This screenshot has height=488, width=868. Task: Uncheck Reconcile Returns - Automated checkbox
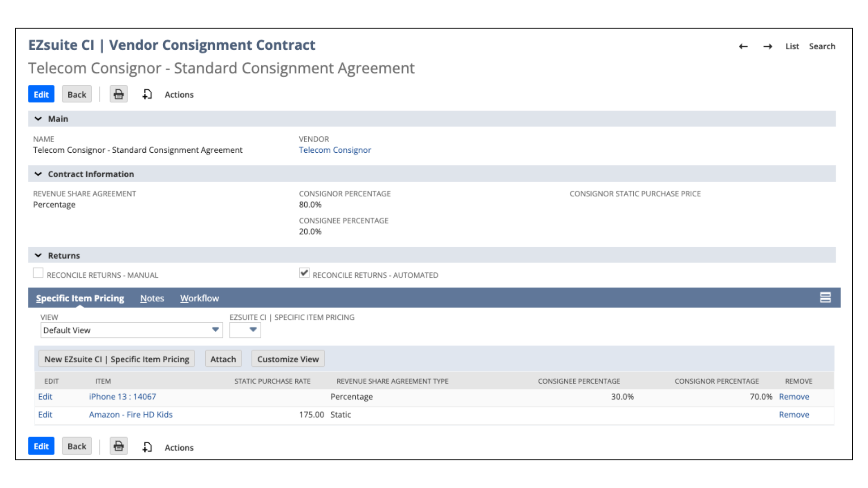point(304,273)
